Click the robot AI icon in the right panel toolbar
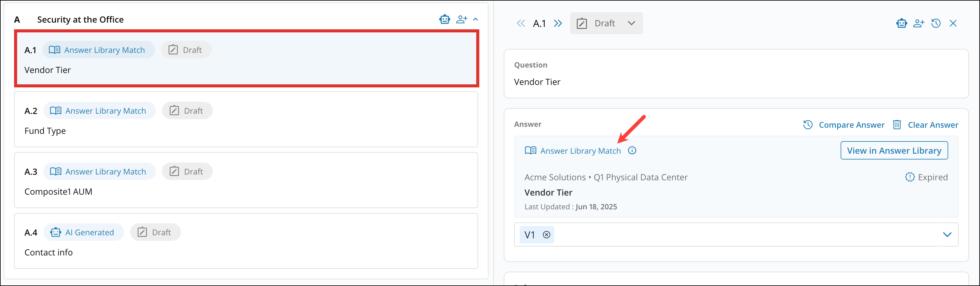The height and width of the screenshot is (286, 980). coord(902,23)
